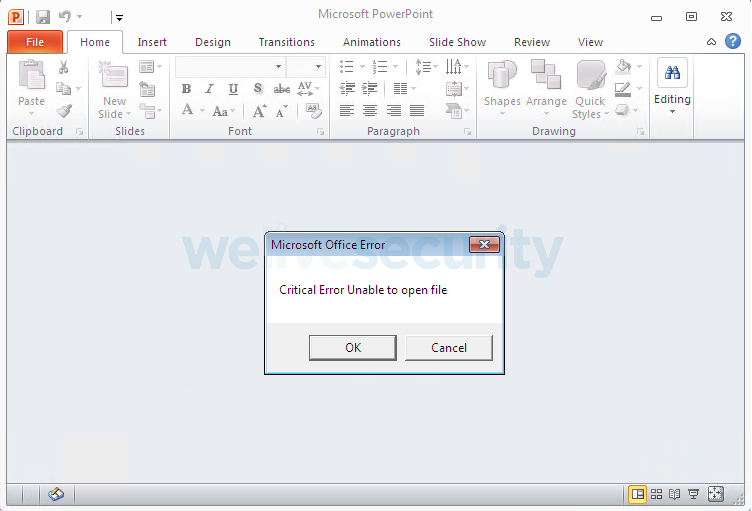Toggle Underline formatting

[x=233, y=89]
